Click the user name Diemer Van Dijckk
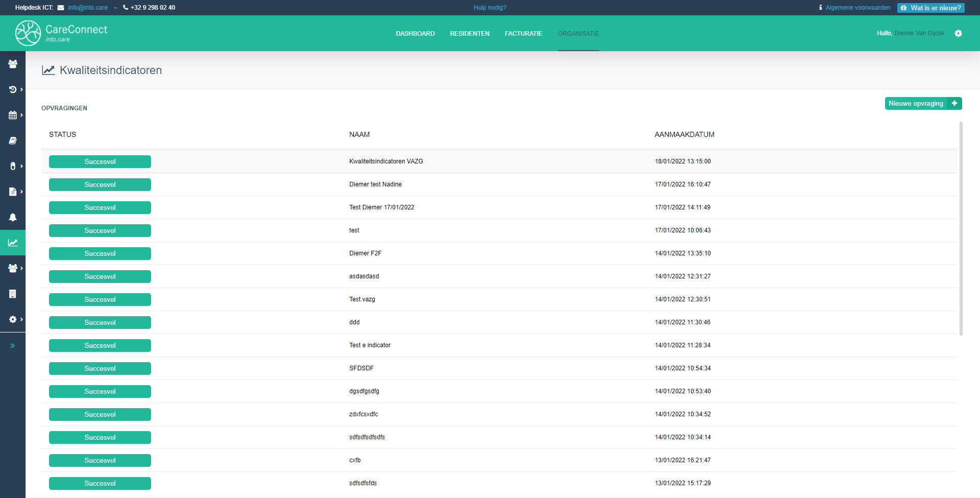Screen dimensions: 980x498 919,33
